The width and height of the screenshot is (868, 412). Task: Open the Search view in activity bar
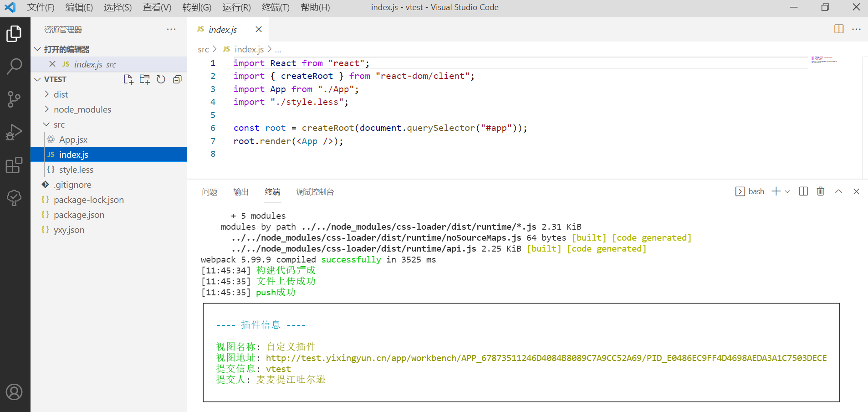click(x=14, y=66)
